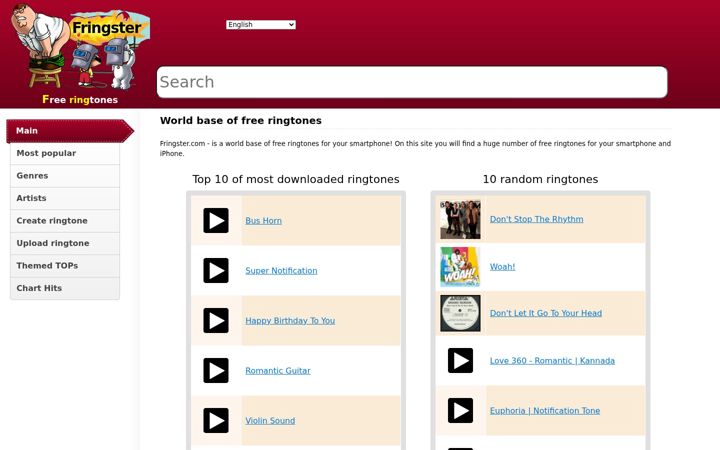Open the Woah! ringtone link
This screenshot has height=450, width=720.
[x=502, y=267]
